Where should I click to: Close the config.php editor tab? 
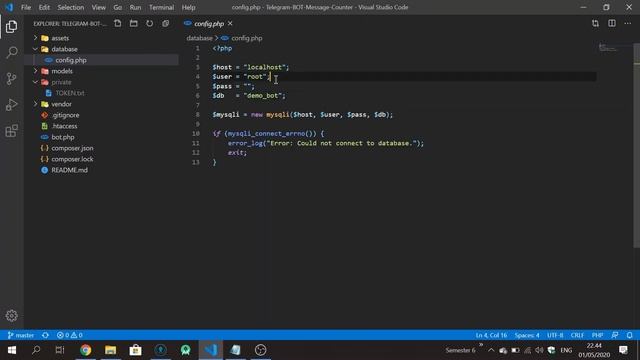point(230,24)
